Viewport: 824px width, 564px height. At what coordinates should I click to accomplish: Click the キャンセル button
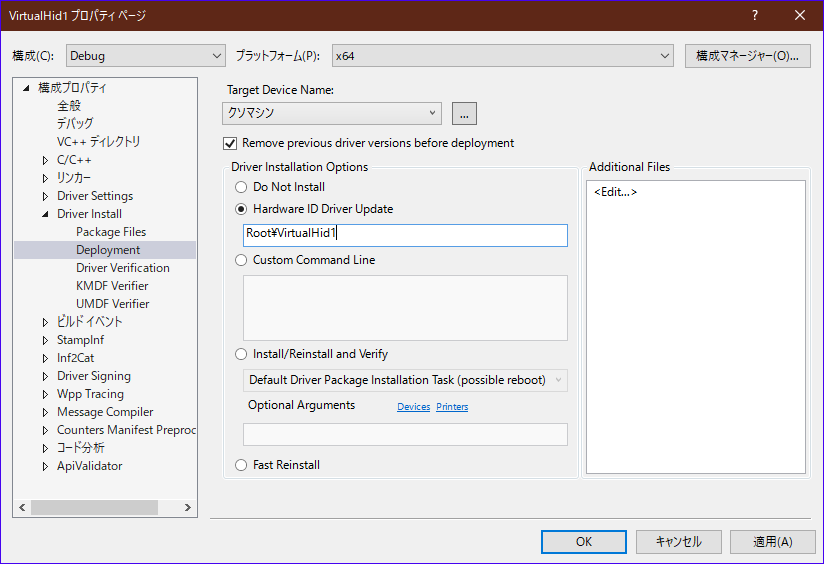click(x=678, y=541)
